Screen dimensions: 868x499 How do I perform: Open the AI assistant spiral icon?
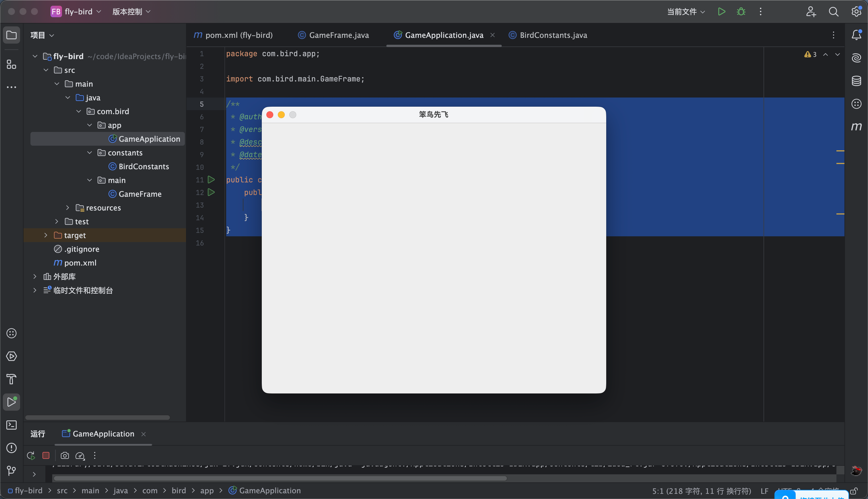coord(856,58)
